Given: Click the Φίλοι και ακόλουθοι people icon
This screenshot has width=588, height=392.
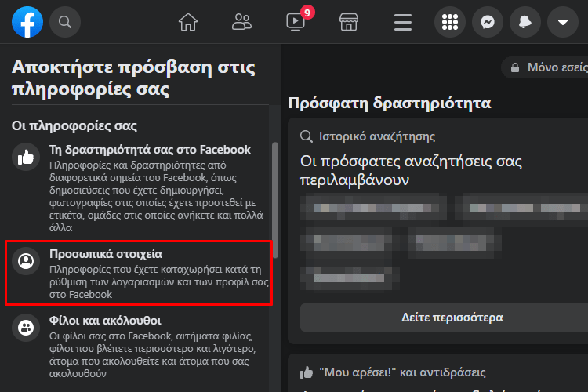Looking at the screenshot, I should 26,328.
